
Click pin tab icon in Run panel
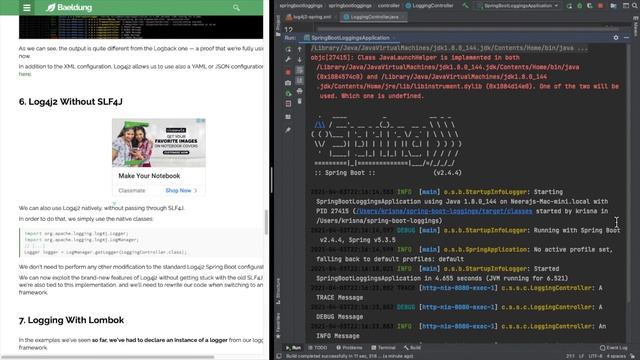pyautogui.click(x=288, y=130)
